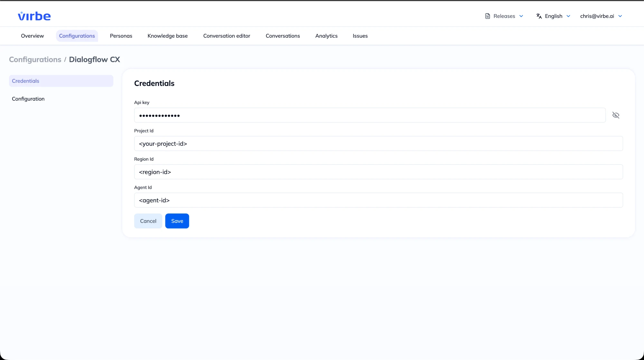This screenshot has height=360, width=644.
Task: Expand the English language dropdown chevron
Action: (x=568, y=16)
